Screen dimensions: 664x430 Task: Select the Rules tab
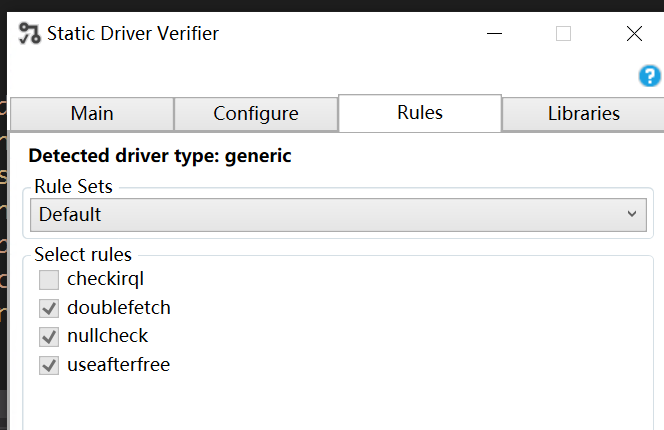pyautogui.click(x=420, y=113)
